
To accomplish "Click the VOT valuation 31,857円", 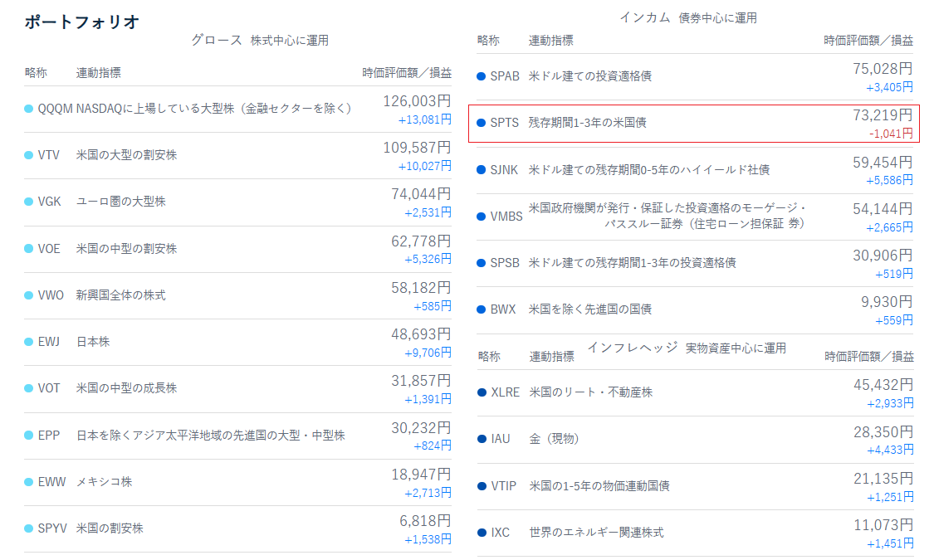I will point(421,381).
